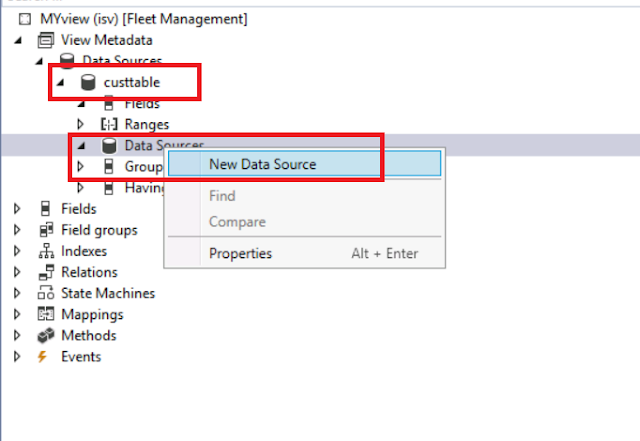This screenshot has height=441, width=640.
Task: Click the Mappings icon
Action: [x=45, y=314]
